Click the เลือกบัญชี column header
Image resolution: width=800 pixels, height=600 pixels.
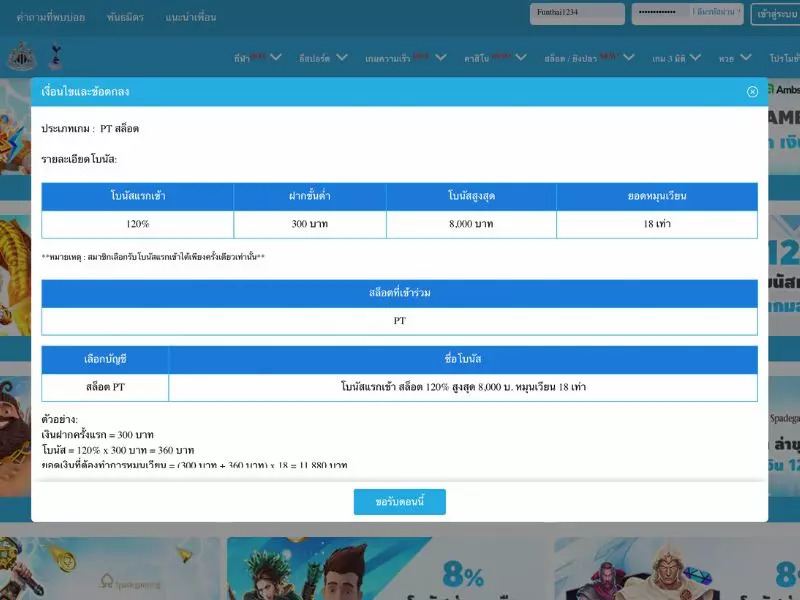click(105, 360)
